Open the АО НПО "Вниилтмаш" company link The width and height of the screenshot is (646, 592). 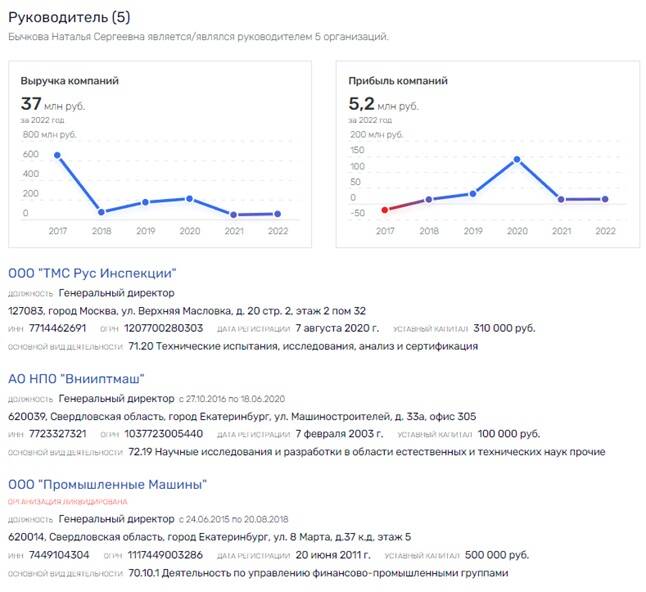pos(77,378)
